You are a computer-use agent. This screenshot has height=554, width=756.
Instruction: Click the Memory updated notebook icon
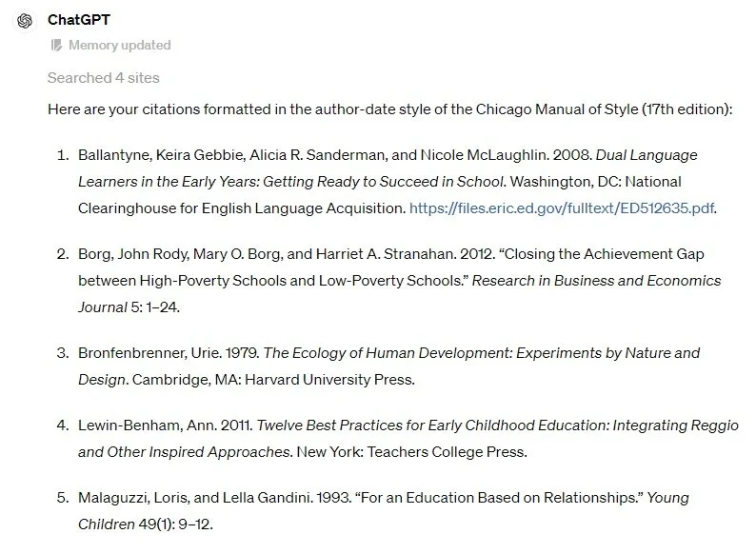pyautogui.click(x=56, y=46)
